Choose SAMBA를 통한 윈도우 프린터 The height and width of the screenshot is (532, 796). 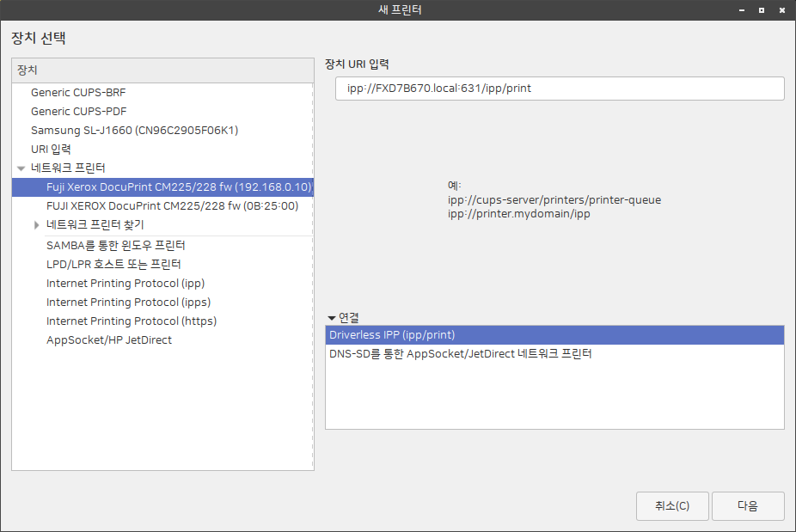[116, 245]
